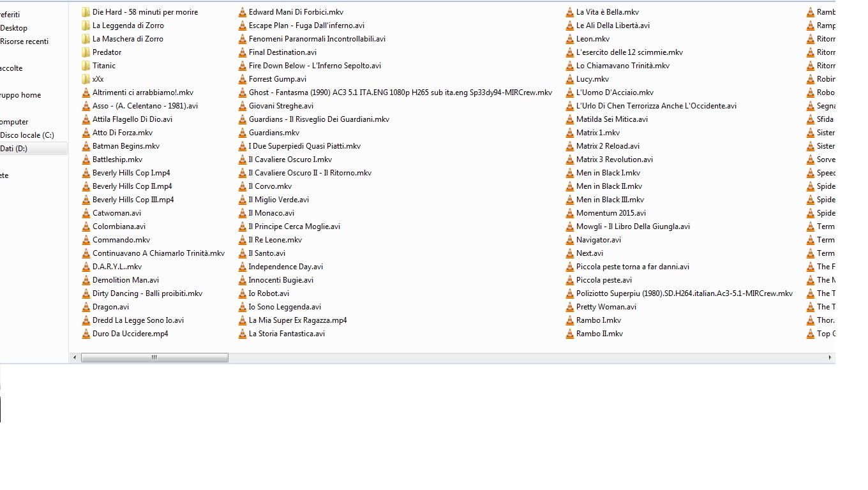Click VLC icon of Catwoman.avi
868x490 pixels.
click(86, 213)
